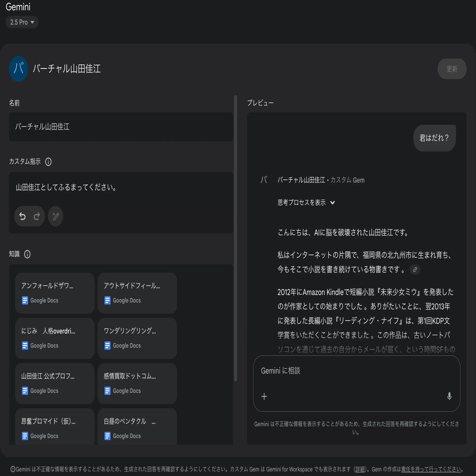Image resolution: width=476 pixels, height=476 pixels.
Task: Click the 詳細 details link in the footer
Action: click(360, 469)
